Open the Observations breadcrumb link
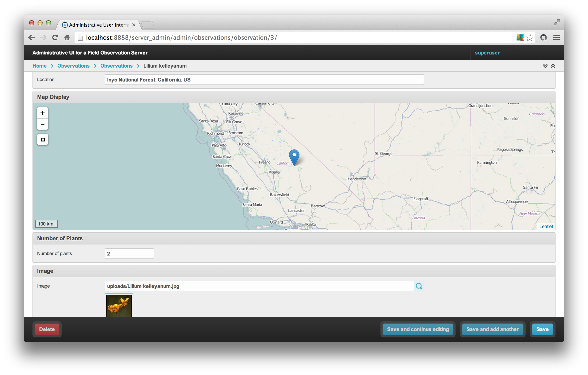Image resolution: width=588 pixels, height=375 pixels. tap(73, 66)
